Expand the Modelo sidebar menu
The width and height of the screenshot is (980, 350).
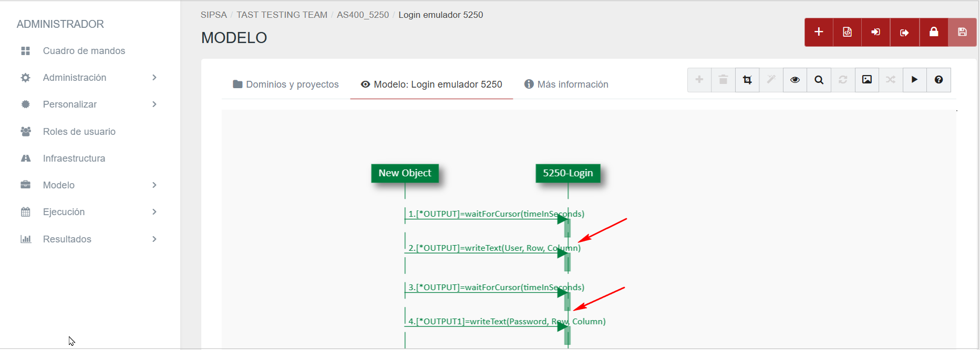tap(88, 185)
